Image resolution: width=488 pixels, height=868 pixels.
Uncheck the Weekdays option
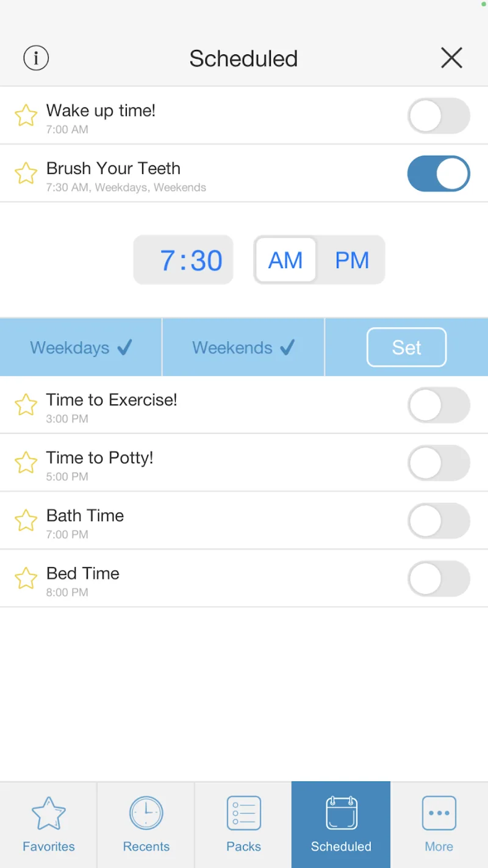(81, 347)
